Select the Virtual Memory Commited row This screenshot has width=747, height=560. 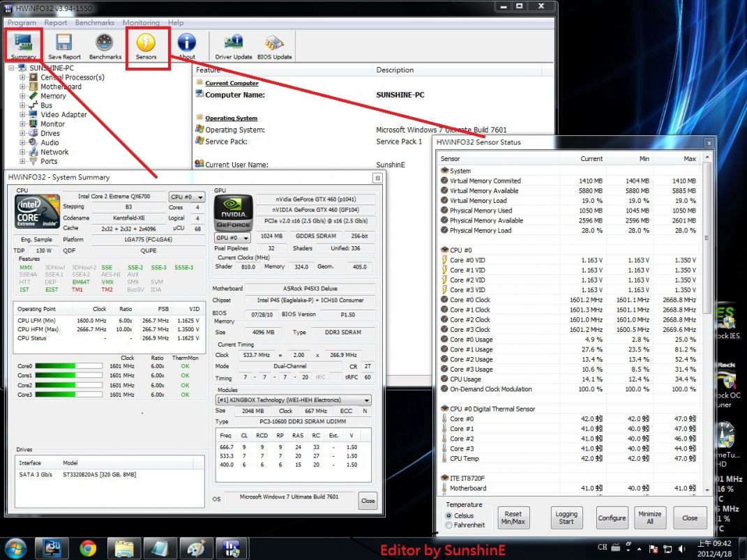[569, 181]
